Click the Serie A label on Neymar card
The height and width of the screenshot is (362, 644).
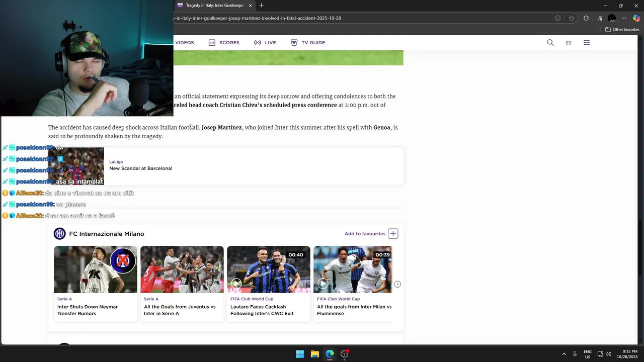[64, 299]
